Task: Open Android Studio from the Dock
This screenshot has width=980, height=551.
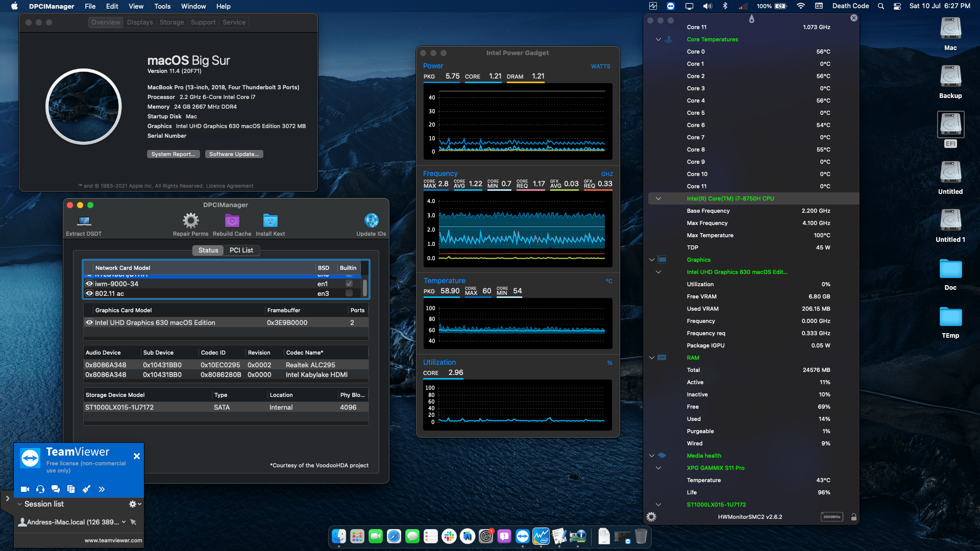Action: point(468,536)
